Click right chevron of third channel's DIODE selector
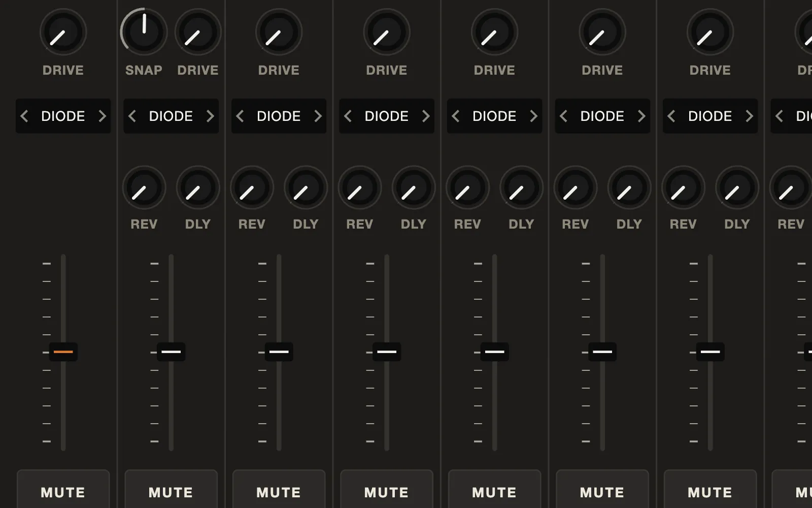The height and width of the screenshot is (508, 812). click(x=318, y=116)
